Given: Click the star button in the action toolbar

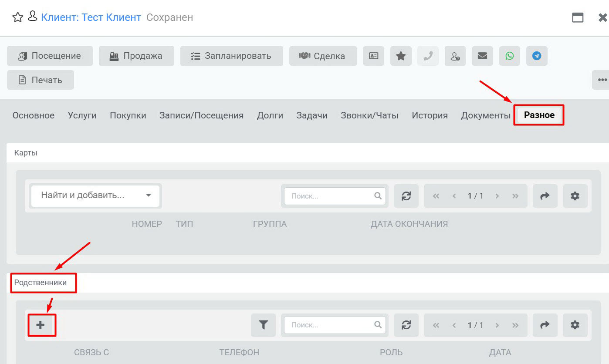Looking at the screenshot, I should 401,56.
